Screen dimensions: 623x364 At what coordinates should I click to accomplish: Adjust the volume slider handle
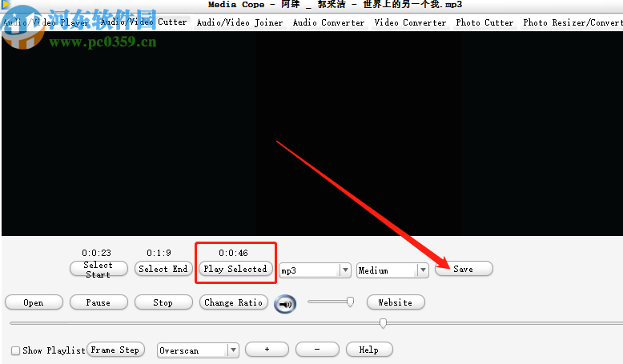[350, 302]
